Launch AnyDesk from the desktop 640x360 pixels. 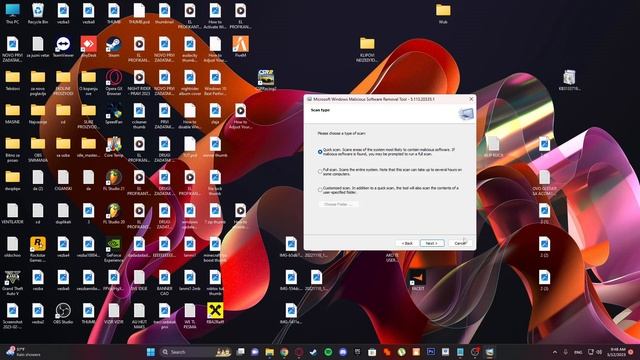tap(89, 47)
